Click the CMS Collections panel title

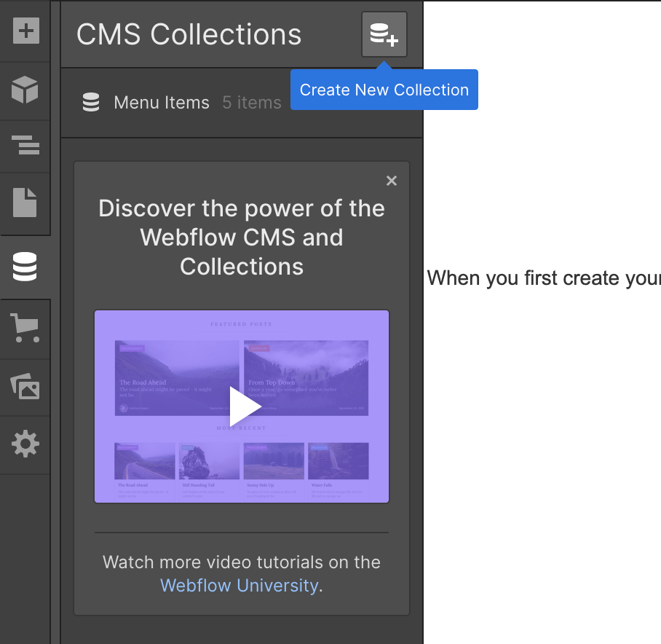189,34
